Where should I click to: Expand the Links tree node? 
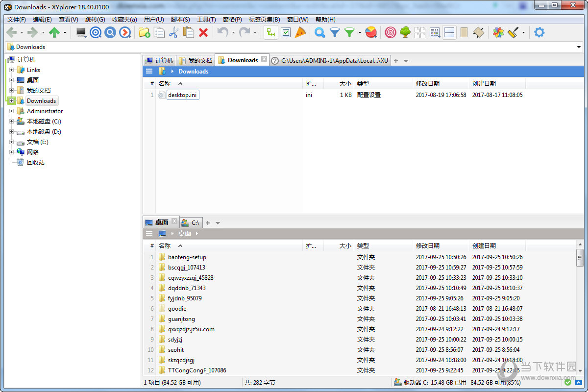12,70
